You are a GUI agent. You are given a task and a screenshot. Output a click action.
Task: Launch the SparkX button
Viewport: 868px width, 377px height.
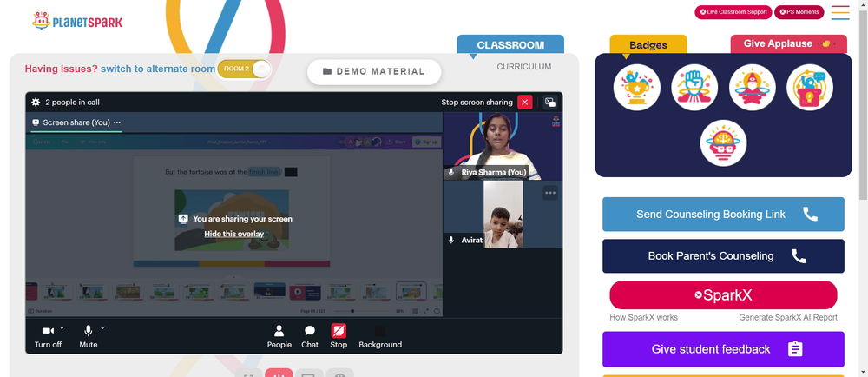[x=723, y=295]
